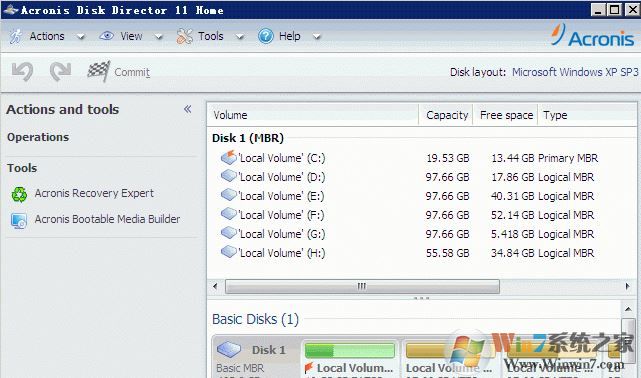Open the Actions menu
This screenshot has height=378, width=641.
pos(47,36)
